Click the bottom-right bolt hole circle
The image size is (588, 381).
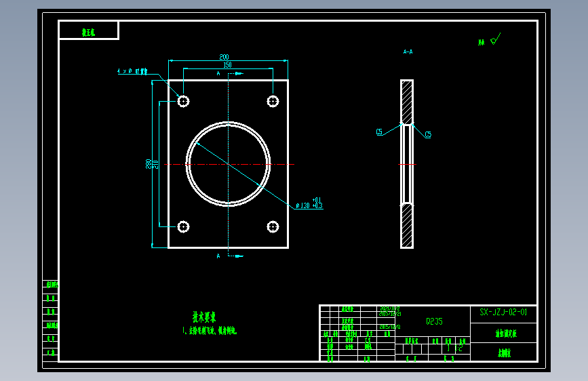[273, 227]
